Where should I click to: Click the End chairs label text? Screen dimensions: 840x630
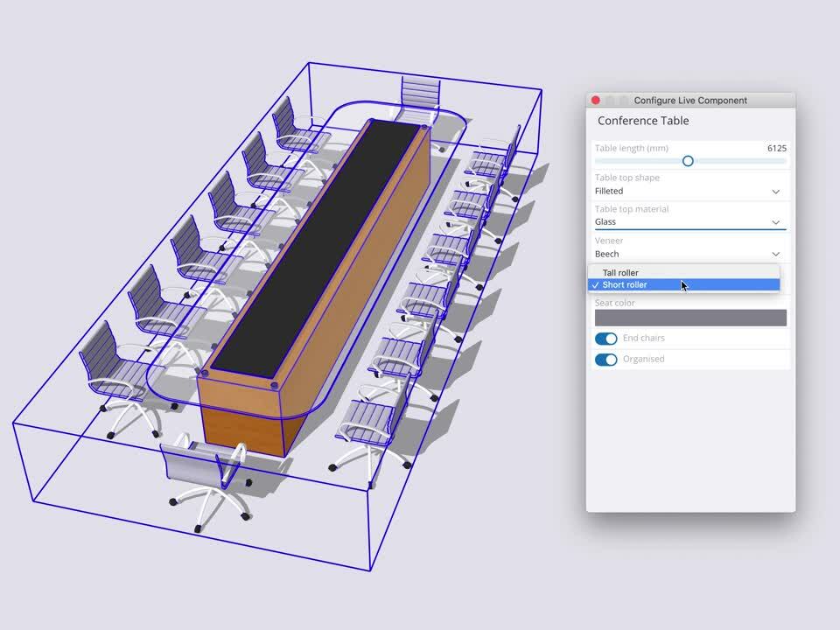click(x=643, y=339)
